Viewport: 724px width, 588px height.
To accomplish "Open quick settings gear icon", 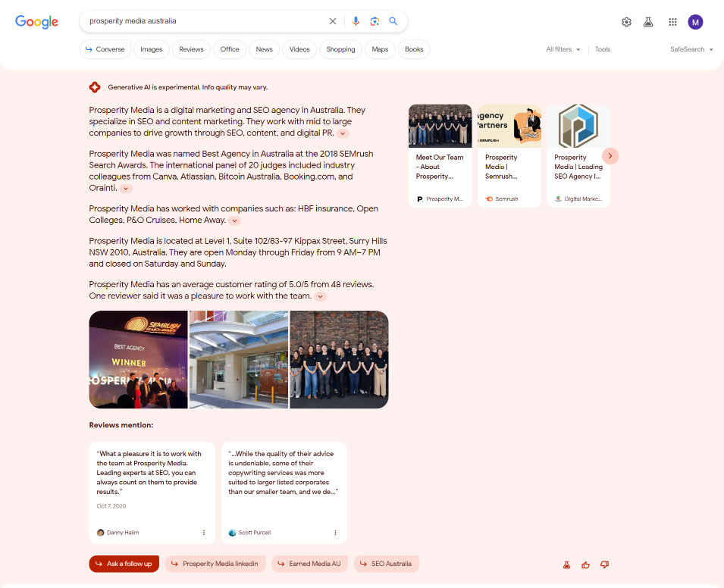I will click(x=626, y=22).
